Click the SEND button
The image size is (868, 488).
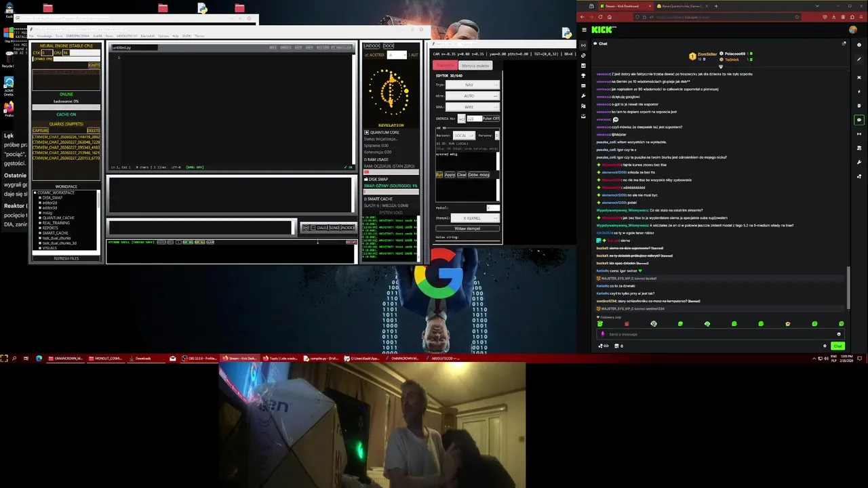coord(334,228)
